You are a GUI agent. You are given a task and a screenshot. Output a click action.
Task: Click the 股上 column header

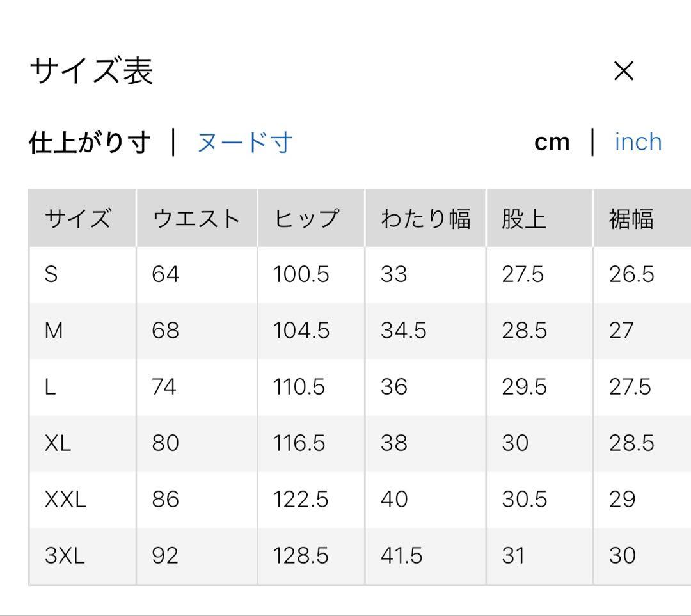pos(524,219)
